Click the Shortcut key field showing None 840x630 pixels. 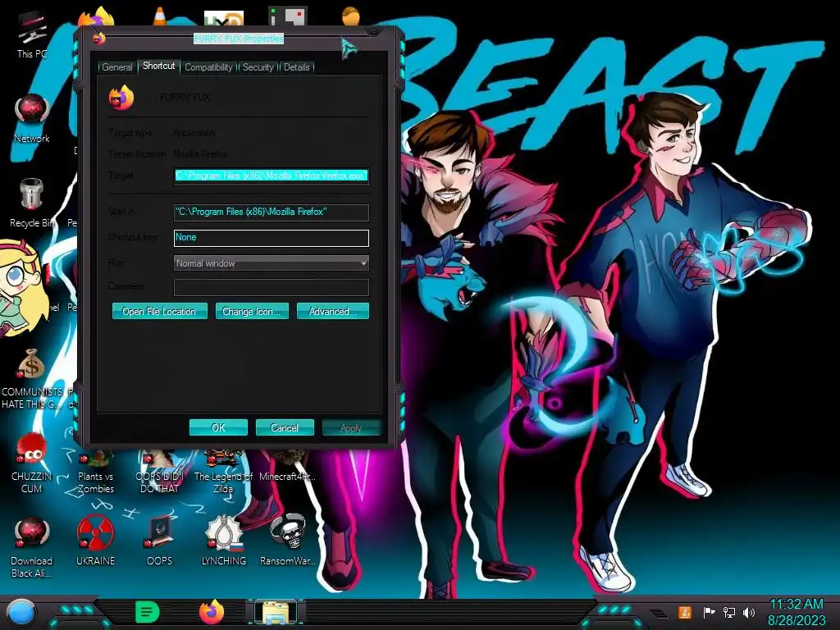(x=271, y=238)
